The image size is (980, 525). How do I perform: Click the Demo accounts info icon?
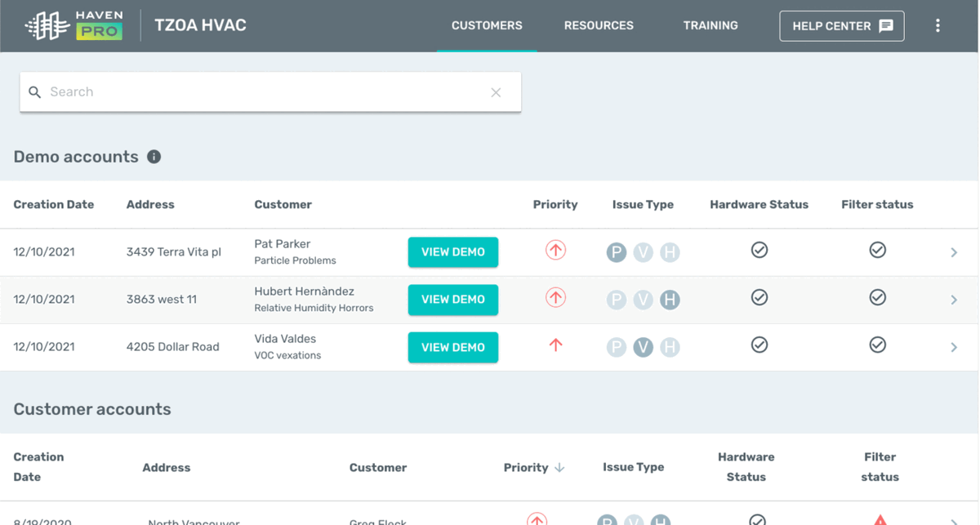click(x=154, y=157)
